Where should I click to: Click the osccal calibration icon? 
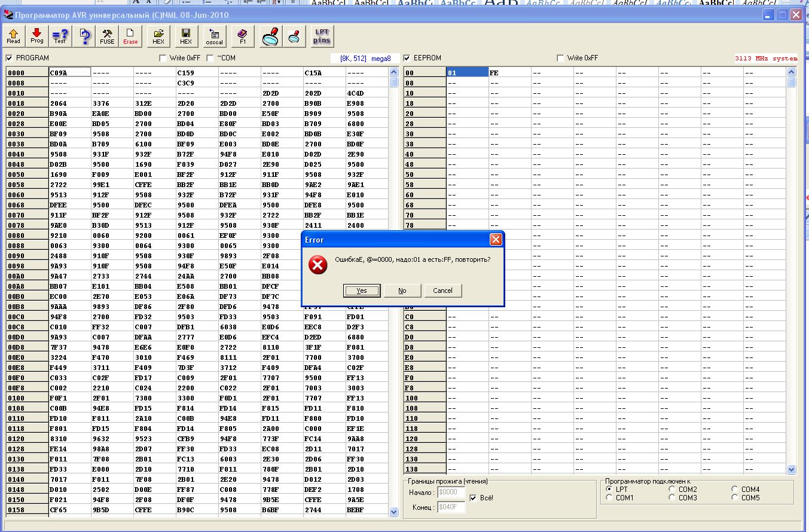214,36
